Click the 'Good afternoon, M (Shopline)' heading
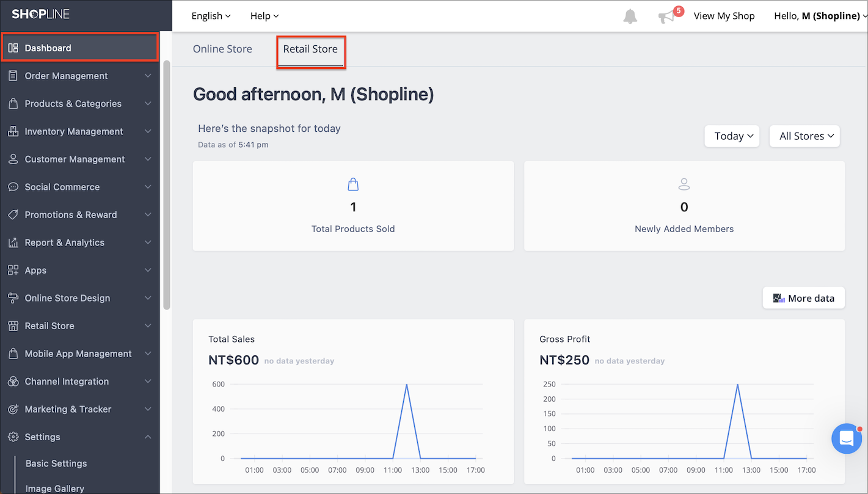This screenshot has width=868, height=494. click(313, 94)
